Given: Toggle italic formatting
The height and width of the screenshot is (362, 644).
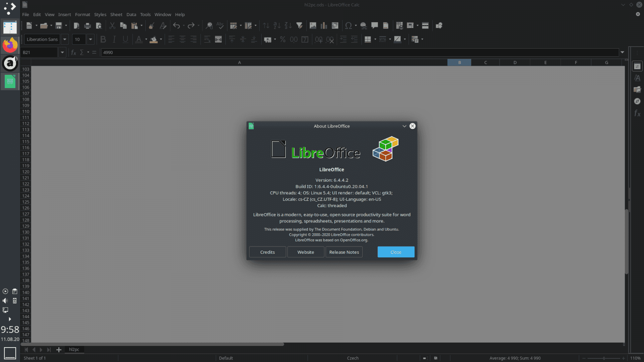Looking at the screenshot, I should 114,39.
